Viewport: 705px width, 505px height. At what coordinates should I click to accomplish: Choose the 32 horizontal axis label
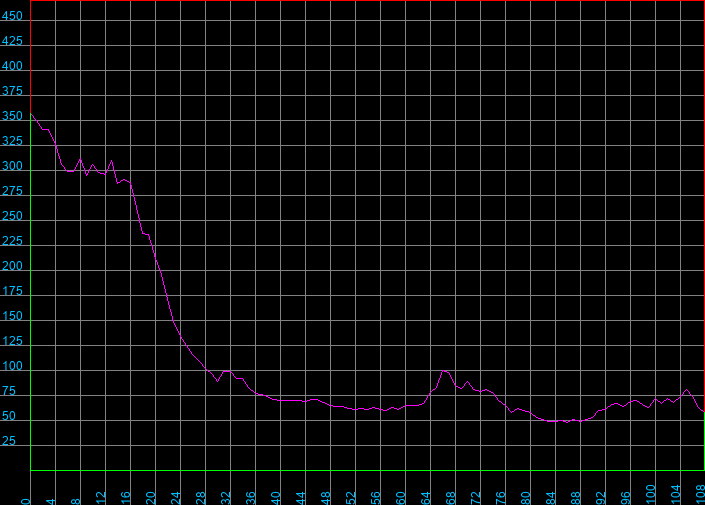[226, 498]
